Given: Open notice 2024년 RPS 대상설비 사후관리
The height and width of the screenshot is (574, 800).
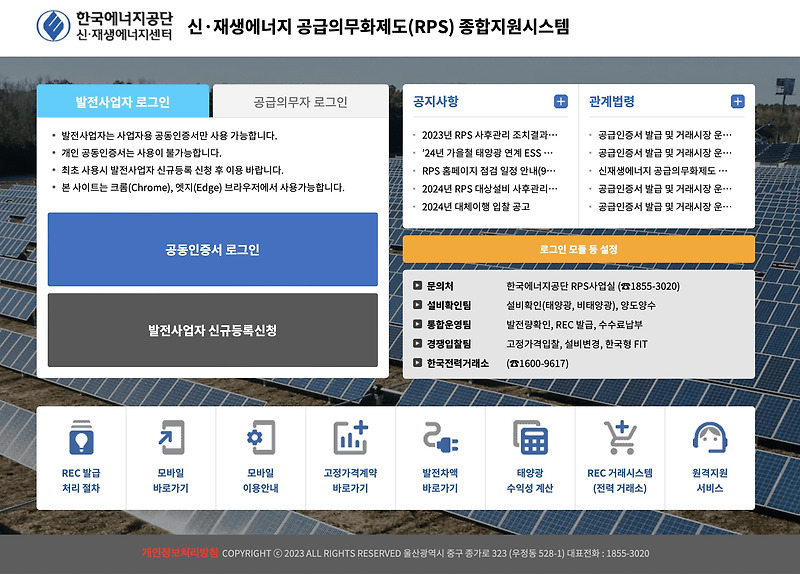Looking at the screenshot, I should (x=489, y=189).
